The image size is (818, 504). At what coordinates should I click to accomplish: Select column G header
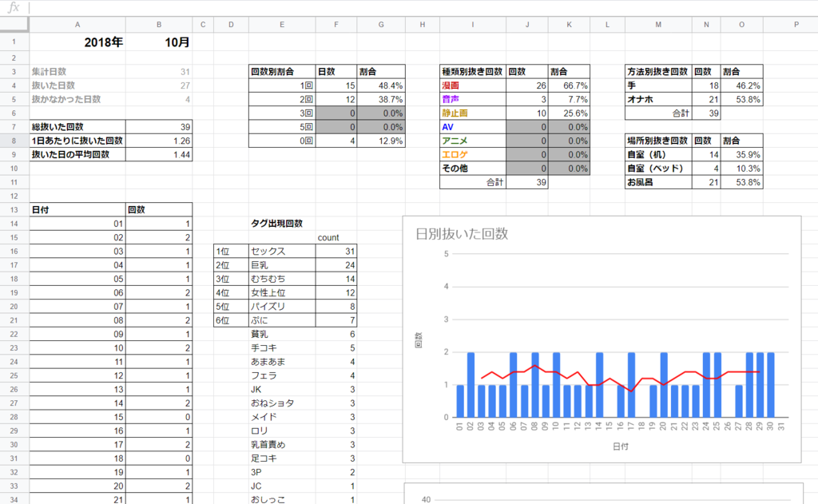pyautogui.click(x=381, y=25)
